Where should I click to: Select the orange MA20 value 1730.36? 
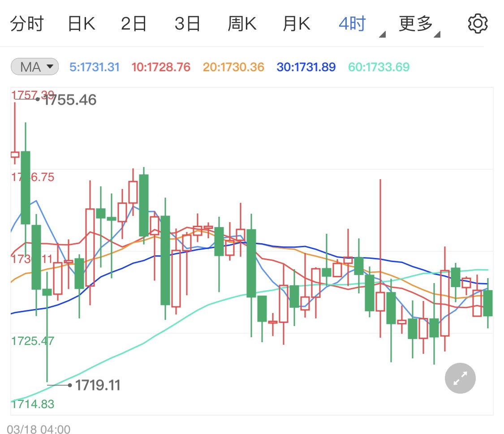[x=233, y=66]
